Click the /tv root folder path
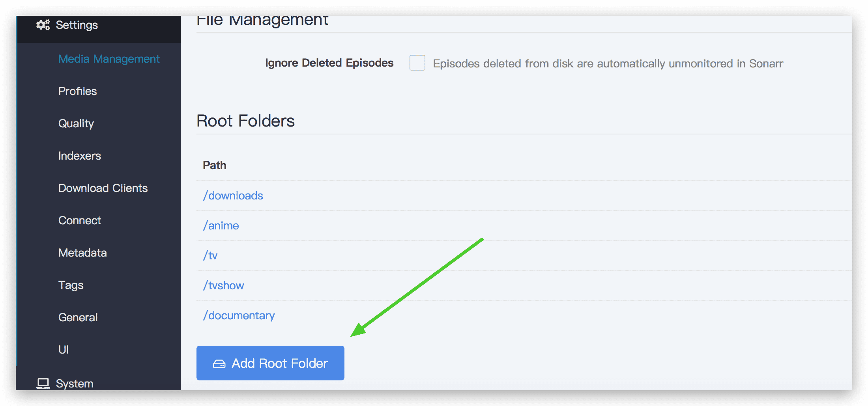868x406 pixels. tap(210, 255)
